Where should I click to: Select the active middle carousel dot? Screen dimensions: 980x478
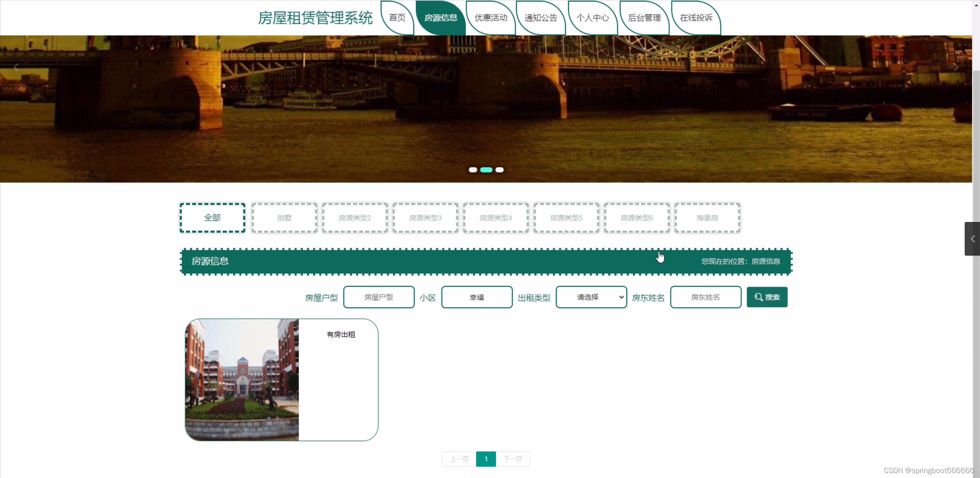pyautogui.click(x=486, y=170)
